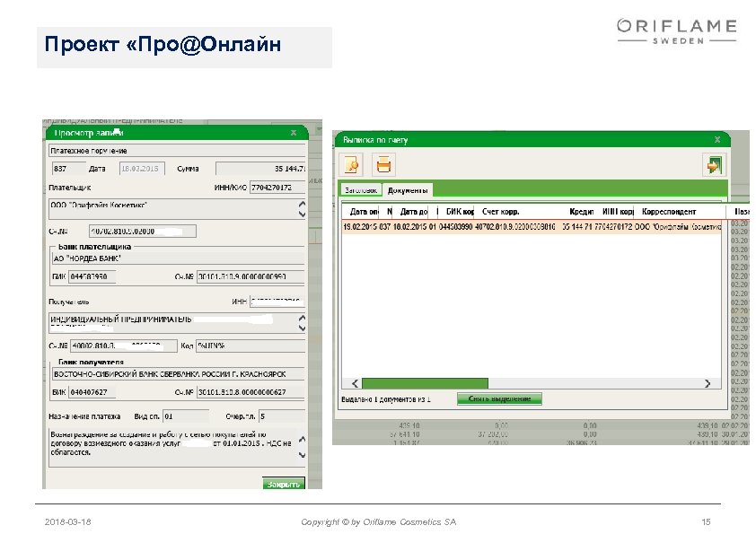Click the document number field 837
This screenshot has height=534, width=756.
pyautogui.click(x=68, y=169)
